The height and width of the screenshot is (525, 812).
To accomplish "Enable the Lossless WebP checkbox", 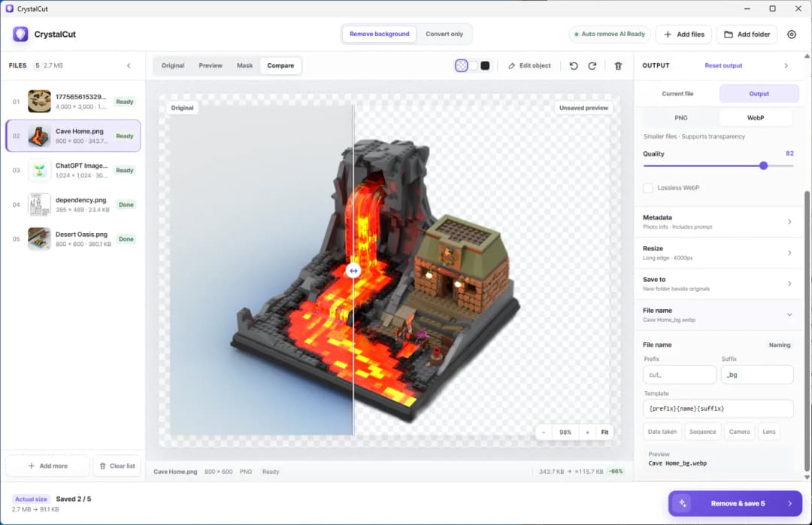I will point(648,188).
